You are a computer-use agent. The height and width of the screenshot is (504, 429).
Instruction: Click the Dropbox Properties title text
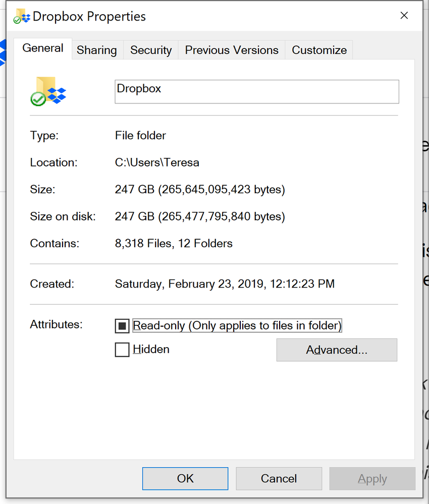coord(89,16)
